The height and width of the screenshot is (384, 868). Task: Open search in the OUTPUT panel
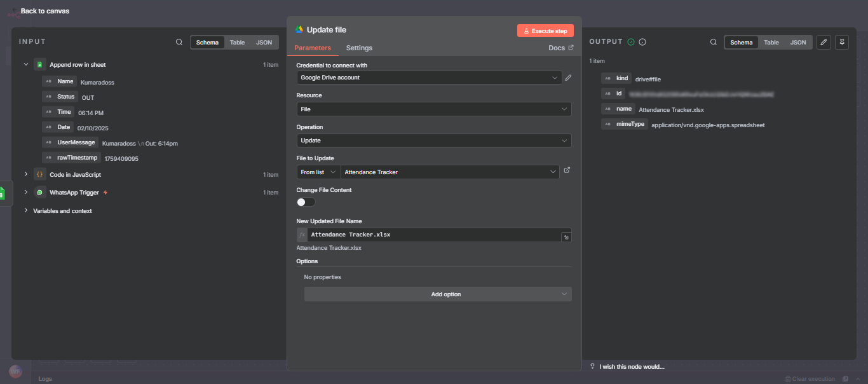tap(713, 42)
